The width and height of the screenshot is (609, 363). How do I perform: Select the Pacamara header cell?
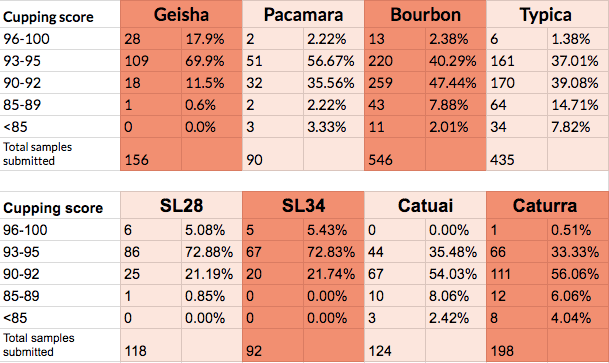point(303,14)
